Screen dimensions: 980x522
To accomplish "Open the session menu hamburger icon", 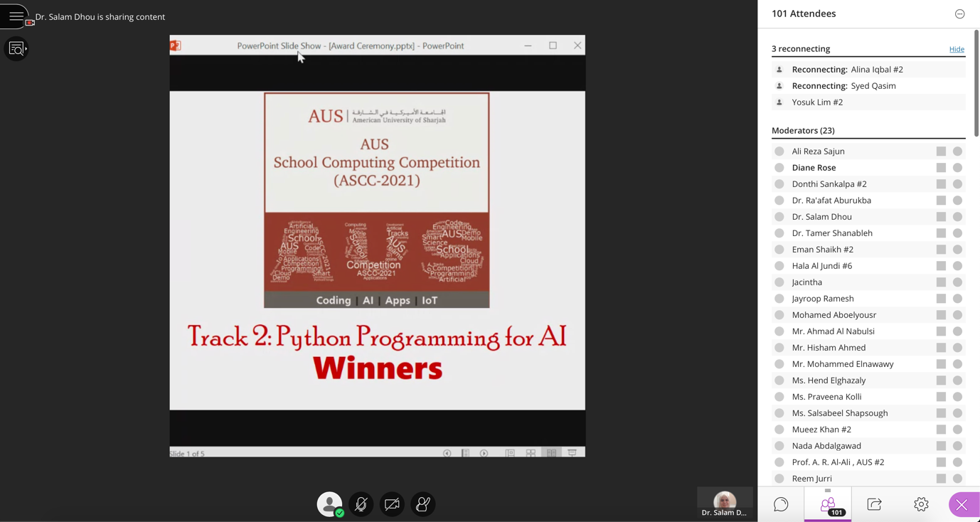I will coord(16,16).
